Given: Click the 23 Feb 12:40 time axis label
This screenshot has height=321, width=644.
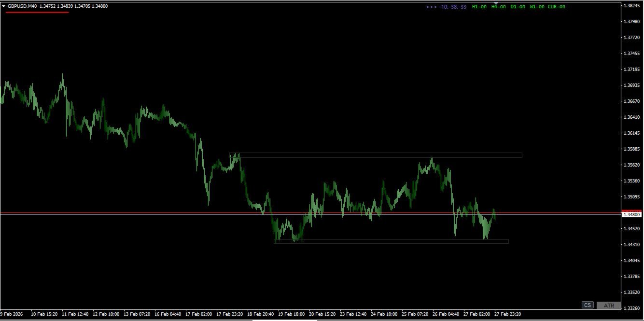Looking at the screenshot, I should (x=353, y=314).
